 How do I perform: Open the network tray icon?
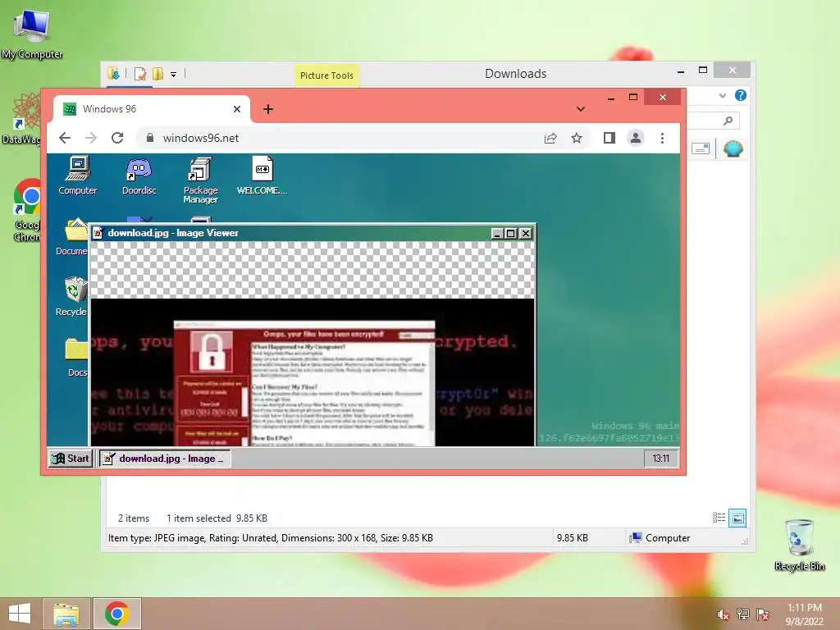pyautogui.click(x=743, y=614)
